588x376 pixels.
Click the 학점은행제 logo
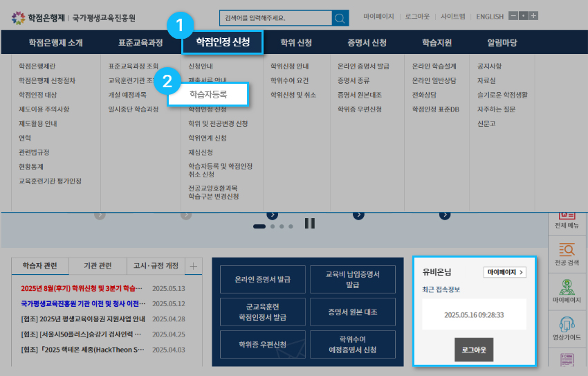38,17
